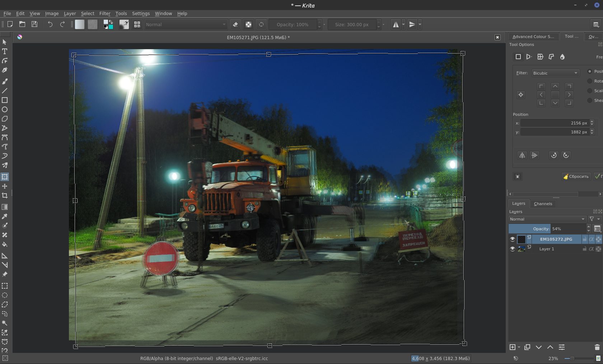Expand vertical mirror options arrow
Viewport: 603px width, 364px height.
pyautogui.click(x=420, y=24)
